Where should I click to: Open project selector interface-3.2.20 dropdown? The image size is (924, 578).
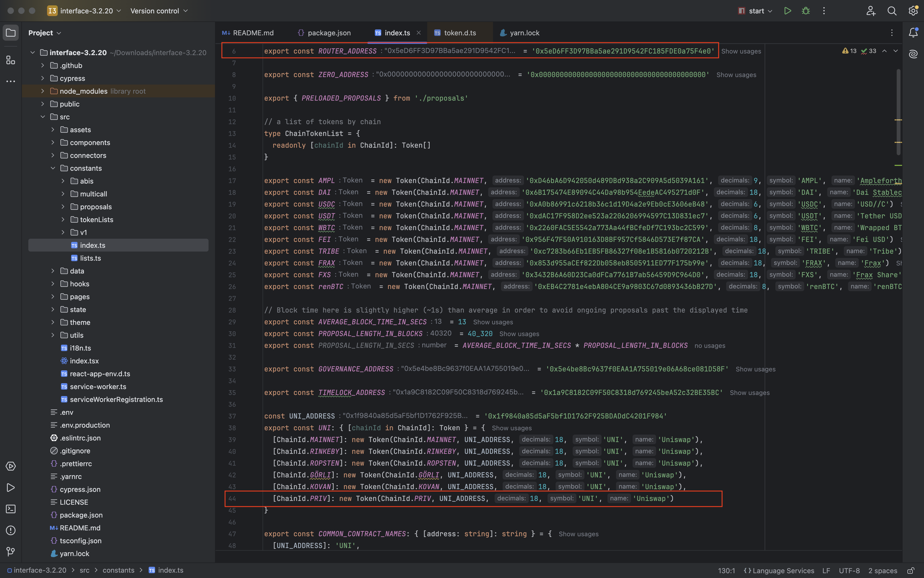tap(84, 11)
